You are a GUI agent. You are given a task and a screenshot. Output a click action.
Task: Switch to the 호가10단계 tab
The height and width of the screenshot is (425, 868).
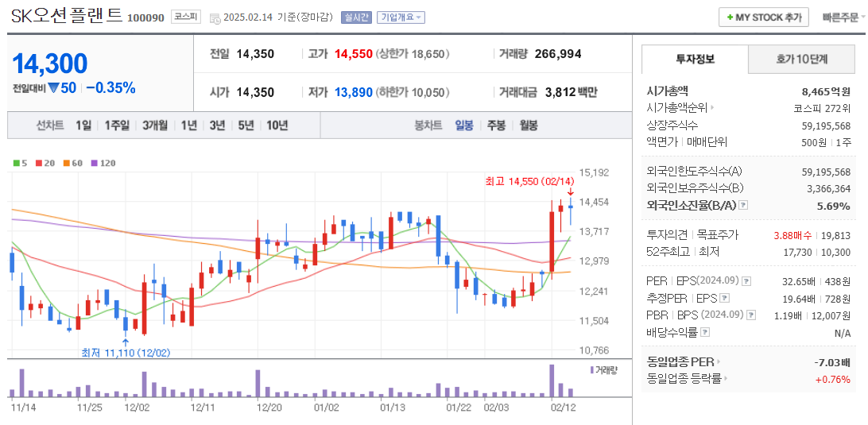(x=801, y=60)
